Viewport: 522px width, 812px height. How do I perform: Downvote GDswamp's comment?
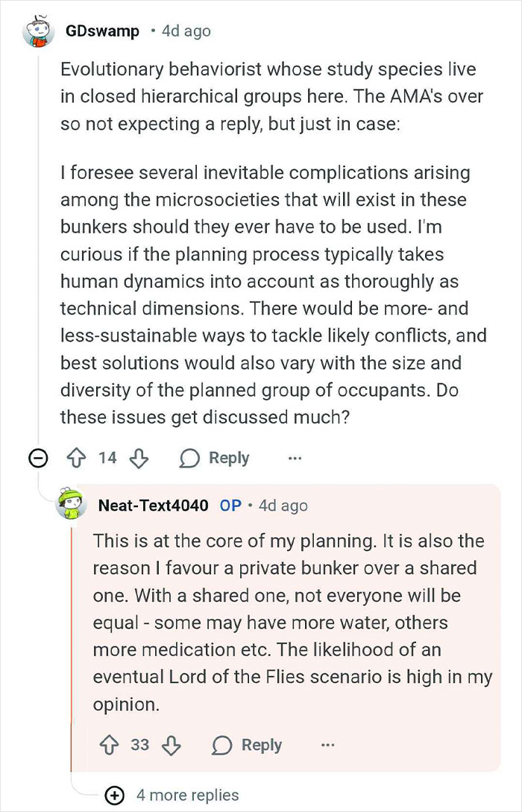point(138,458)
